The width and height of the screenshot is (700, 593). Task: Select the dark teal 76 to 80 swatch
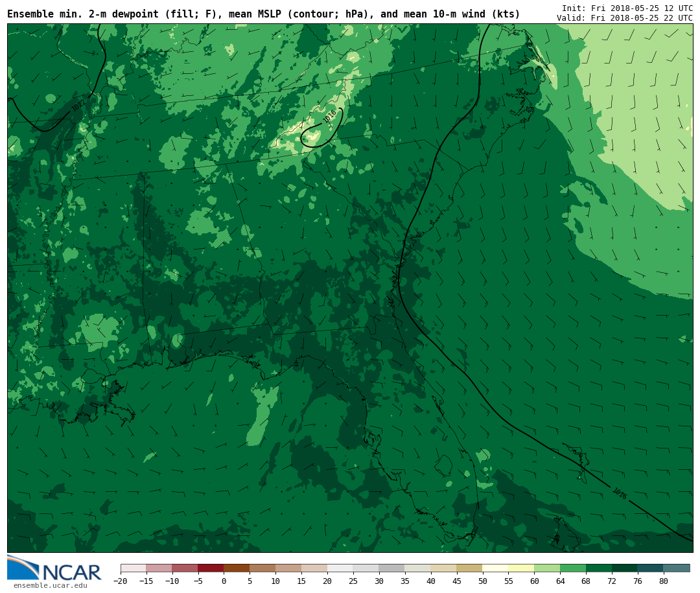tap(650, 568)
